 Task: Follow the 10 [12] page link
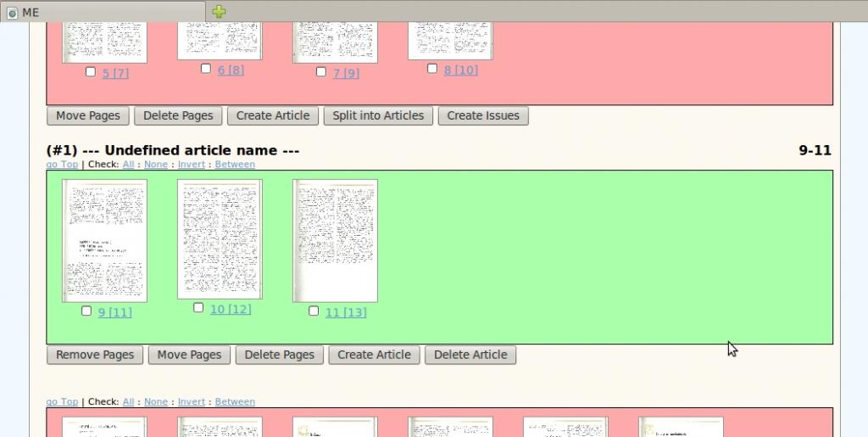coord(231,309)
